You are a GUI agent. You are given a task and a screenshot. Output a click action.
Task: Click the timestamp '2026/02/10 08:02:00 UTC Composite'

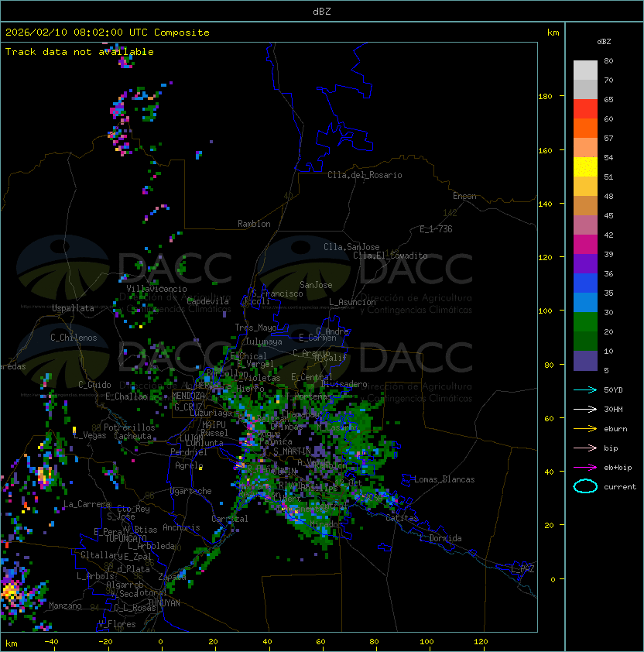coord(108,33)
